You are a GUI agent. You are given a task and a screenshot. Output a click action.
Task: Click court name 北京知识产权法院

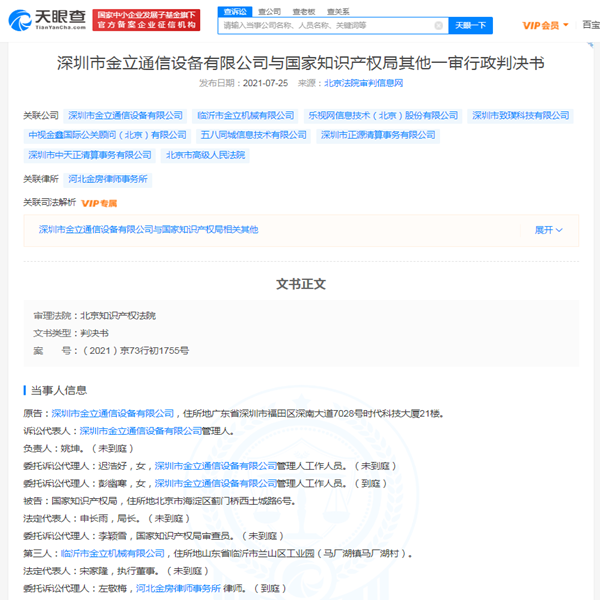118,316
